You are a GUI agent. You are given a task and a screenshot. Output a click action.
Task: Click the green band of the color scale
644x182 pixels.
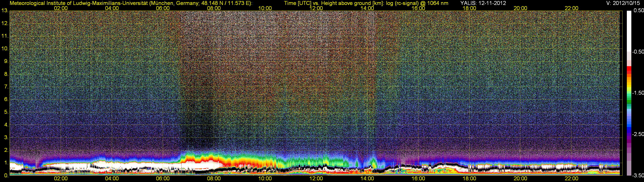point(629,102)
